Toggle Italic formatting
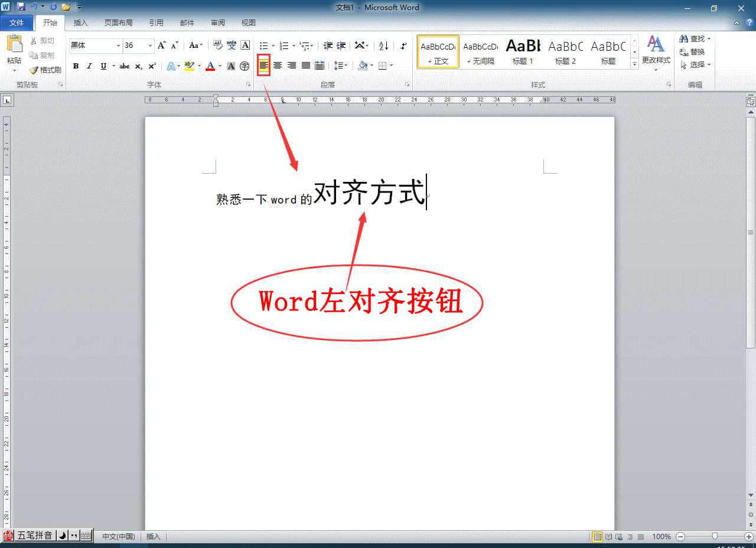756x548 pixels. (89, 66)
